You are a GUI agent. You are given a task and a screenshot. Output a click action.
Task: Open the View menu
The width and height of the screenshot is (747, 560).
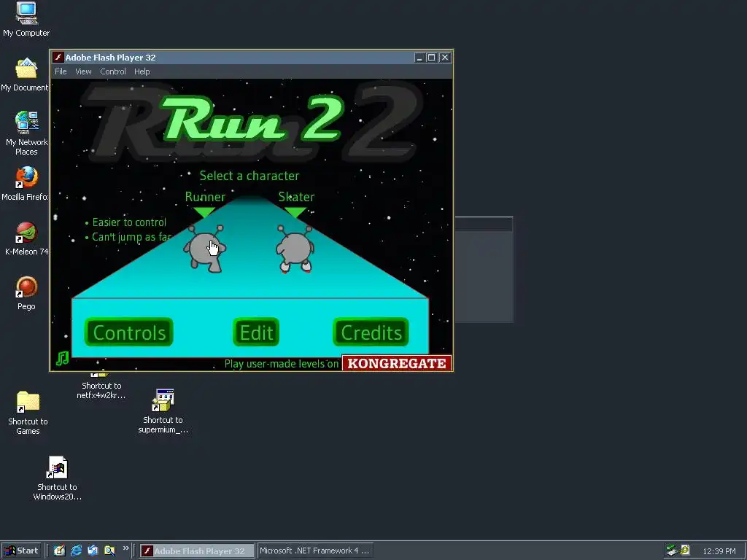tap(83, 71)
